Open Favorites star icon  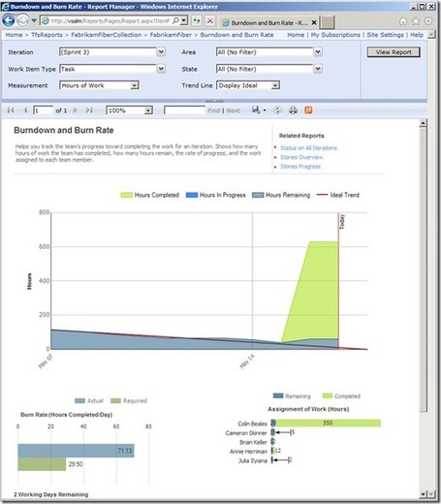[x=416, y=21]
